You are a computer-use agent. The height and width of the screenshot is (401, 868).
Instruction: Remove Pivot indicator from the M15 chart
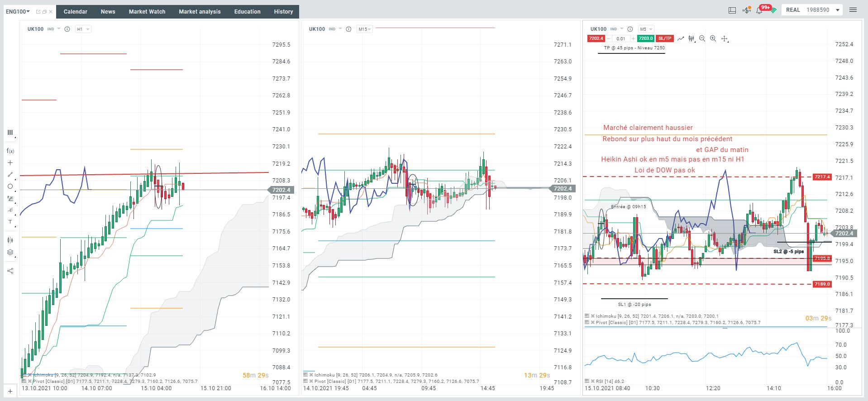click(x=311, y=381)
